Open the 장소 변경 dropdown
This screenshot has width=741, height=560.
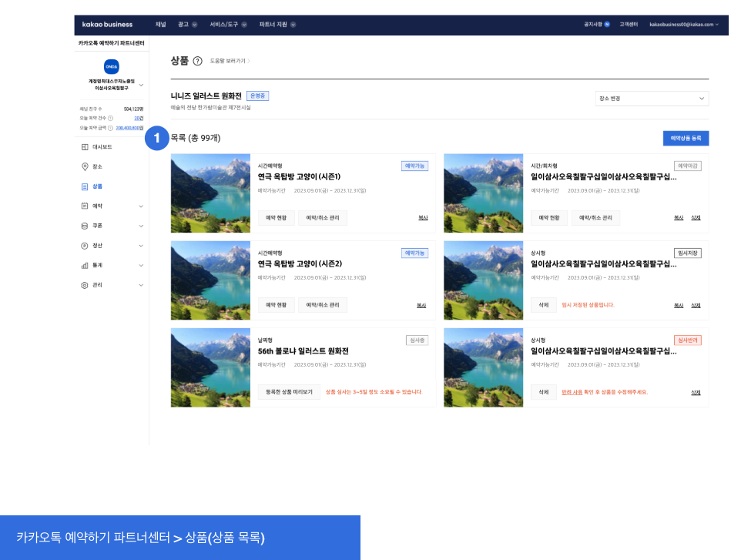point(652,99)
